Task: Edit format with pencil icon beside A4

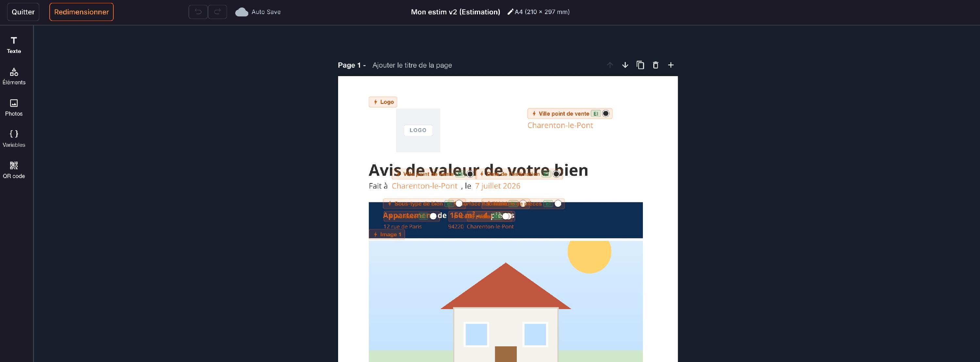Action: tap(510, 12)
